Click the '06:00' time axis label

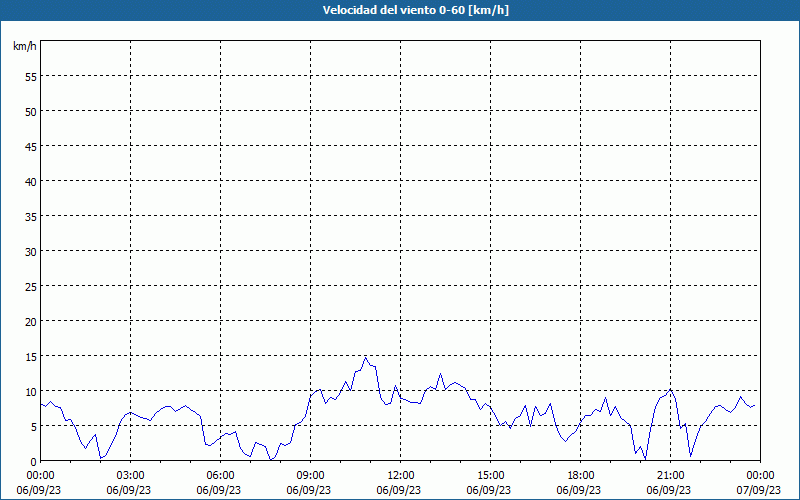click(x=220, y=476)
